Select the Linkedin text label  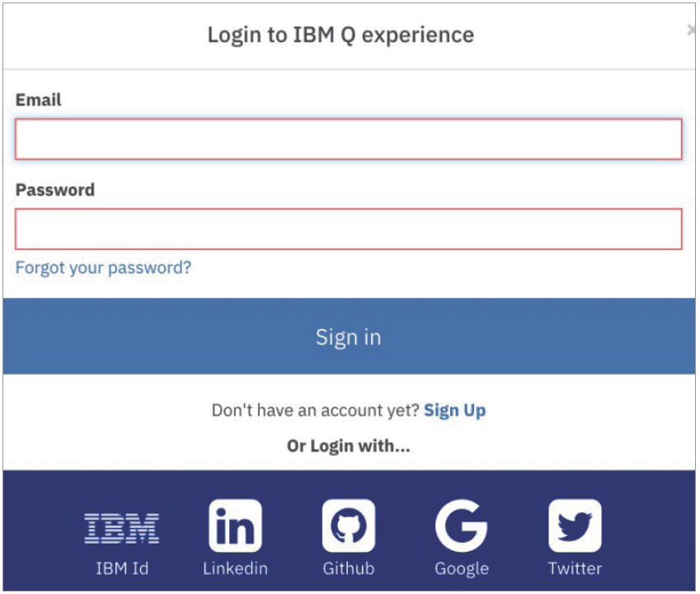[x=235, y=568]
